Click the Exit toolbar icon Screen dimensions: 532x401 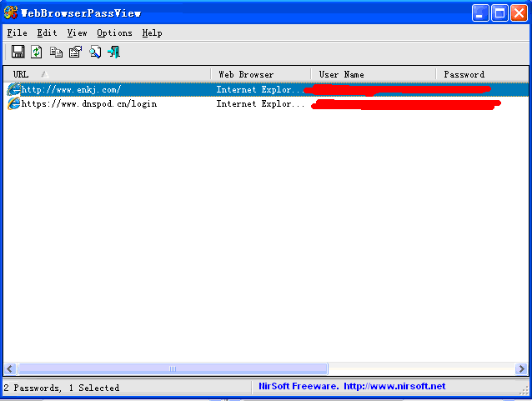point(114,53)
